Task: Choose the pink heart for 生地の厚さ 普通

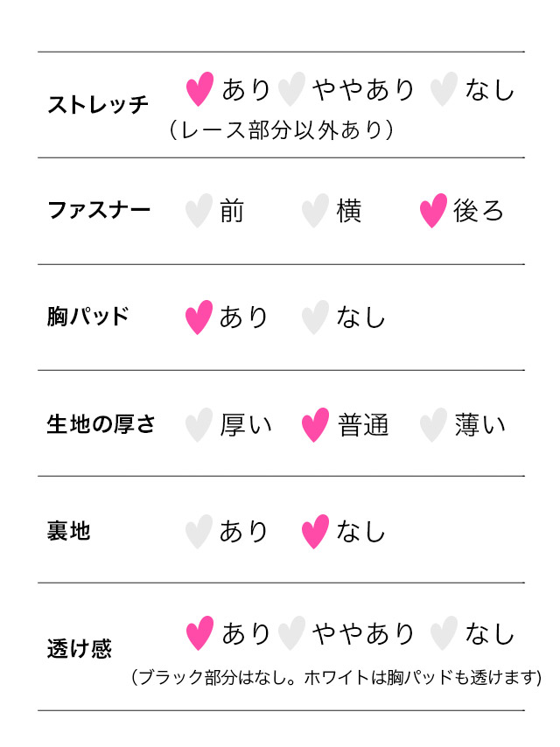Action: (315, 425)
